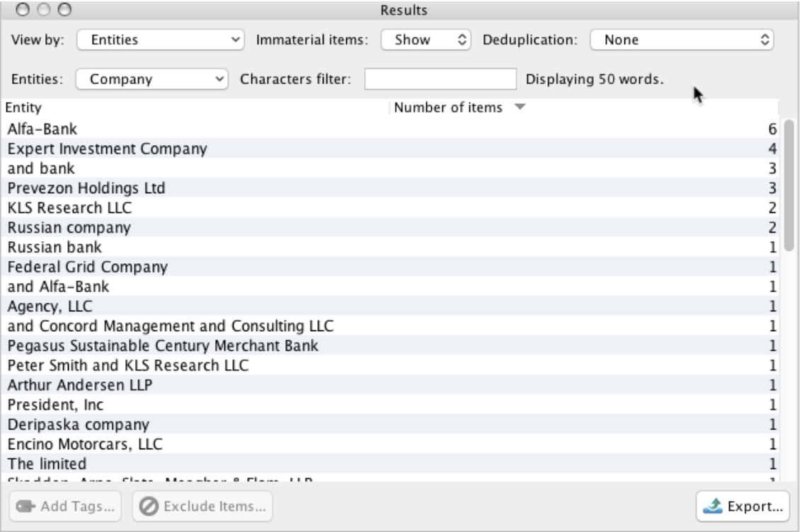
Task: Sort by Number of items column header
Action: point(448,108)
